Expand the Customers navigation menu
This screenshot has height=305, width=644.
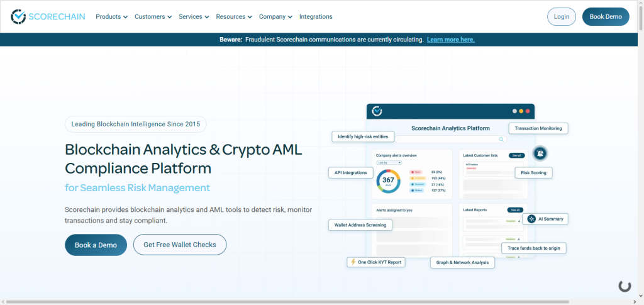pos(153,17)
